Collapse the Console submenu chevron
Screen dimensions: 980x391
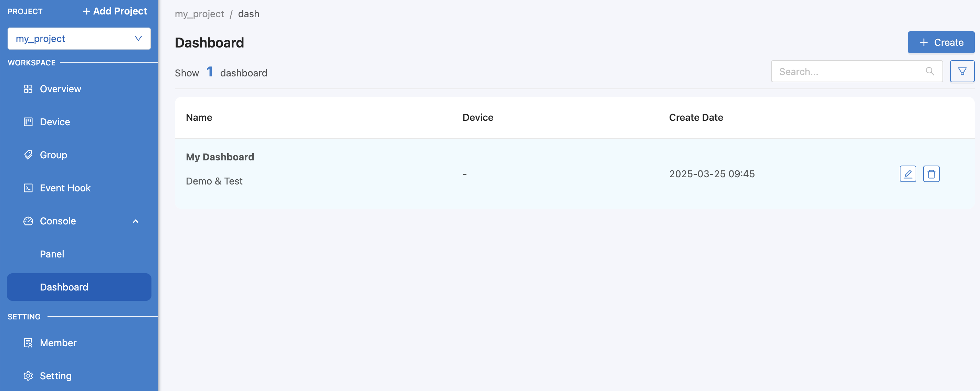pos(135,221)
